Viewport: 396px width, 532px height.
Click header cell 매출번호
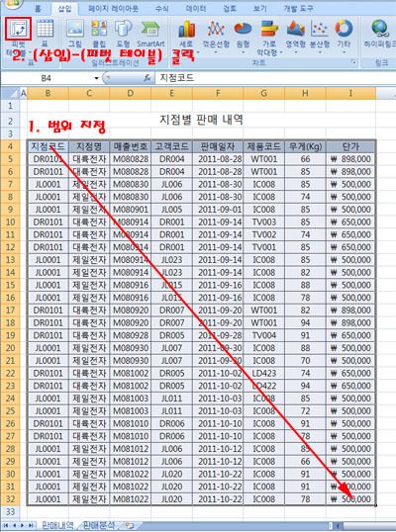131,146
